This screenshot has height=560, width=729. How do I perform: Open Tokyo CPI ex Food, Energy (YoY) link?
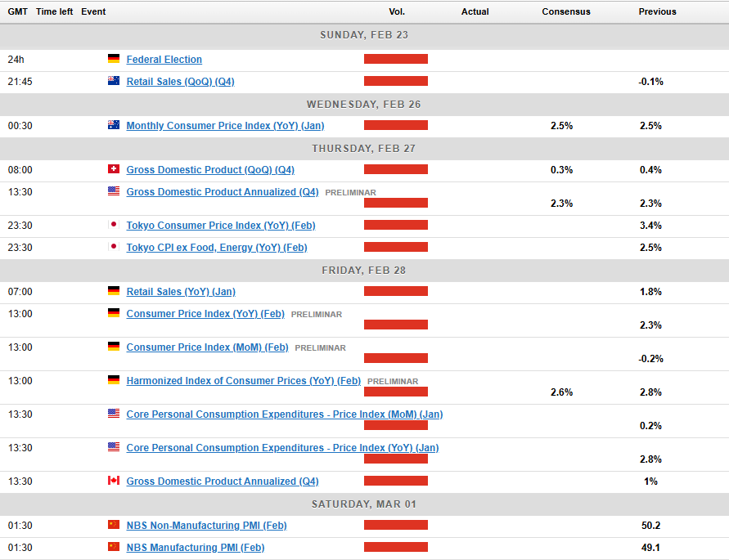coord(217,248)
